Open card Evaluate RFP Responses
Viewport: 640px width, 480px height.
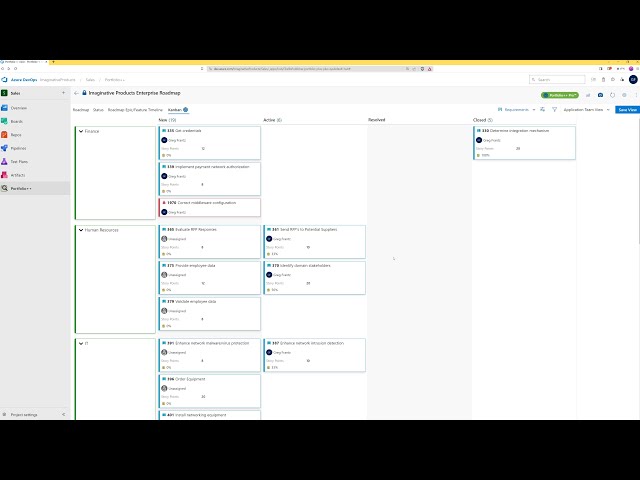pyautogui.click(x=210, y=242)
